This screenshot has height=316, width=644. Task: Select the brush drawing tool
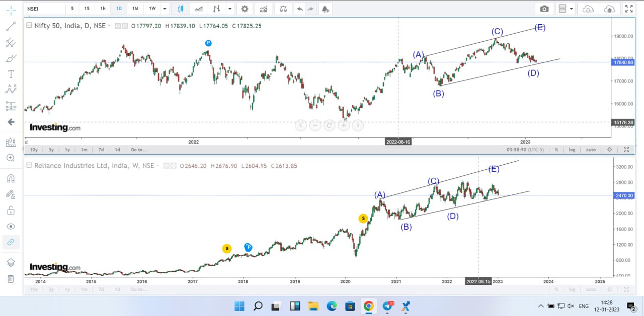coord(11,58)
